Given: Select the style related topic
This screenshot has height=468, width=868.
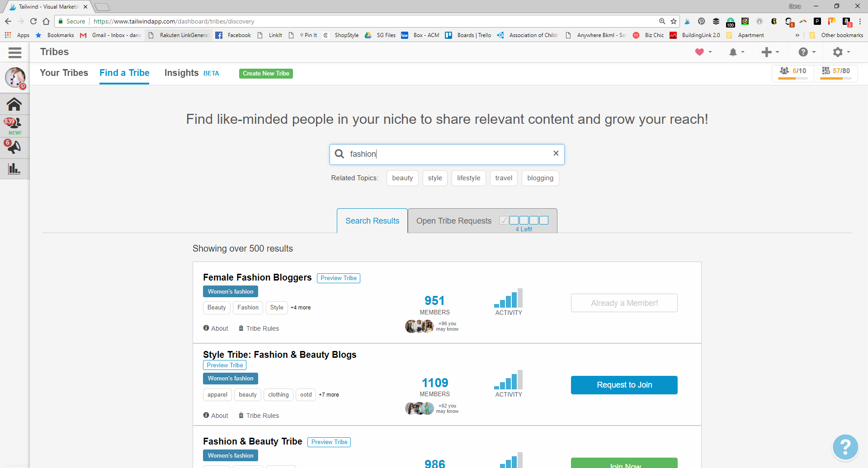Looking at the screenshot, I should pyautogui.click(x=435, y=178).
